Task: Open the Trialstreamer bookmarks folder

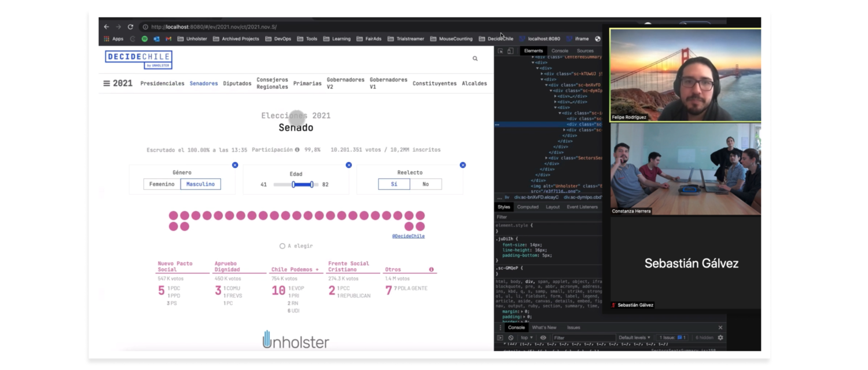Action: 406,39
